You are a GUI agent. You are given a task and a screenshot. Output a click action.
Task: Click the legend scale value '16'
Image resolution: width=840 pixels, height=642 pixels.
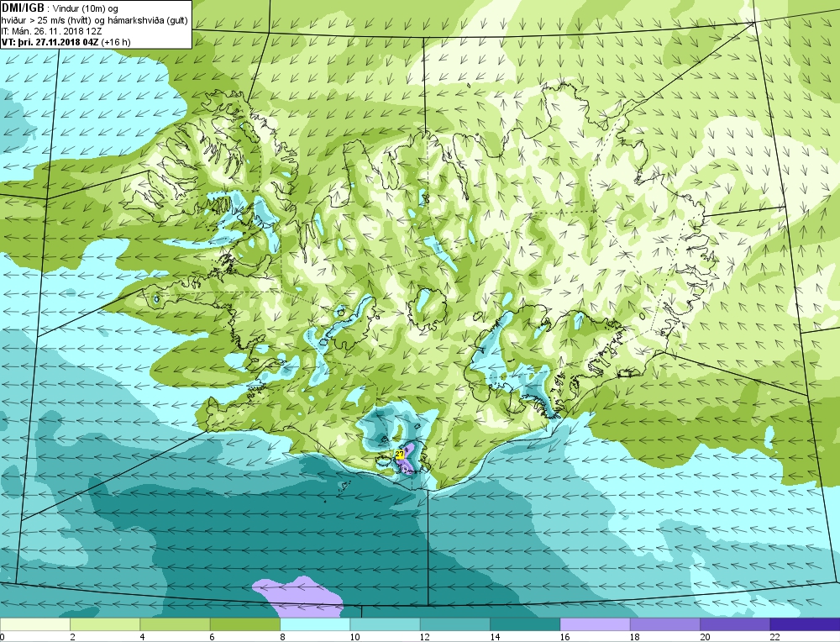click(564, 637)
